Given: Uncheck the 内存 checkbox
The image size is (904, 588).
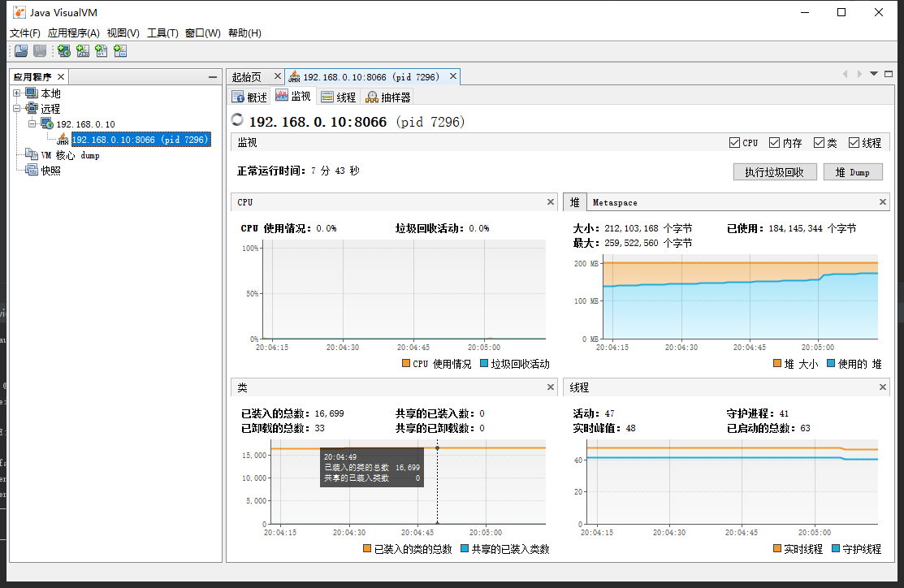Looking at the screenshot, I should click(774, 142).
